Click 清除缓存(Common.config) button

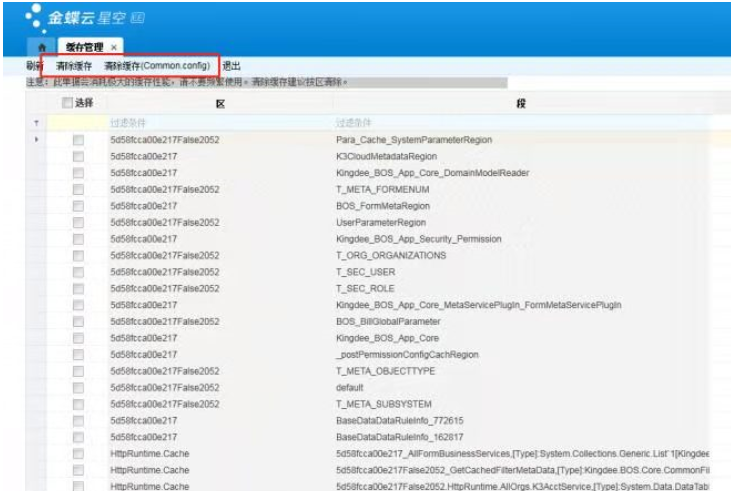click(157, 66)
